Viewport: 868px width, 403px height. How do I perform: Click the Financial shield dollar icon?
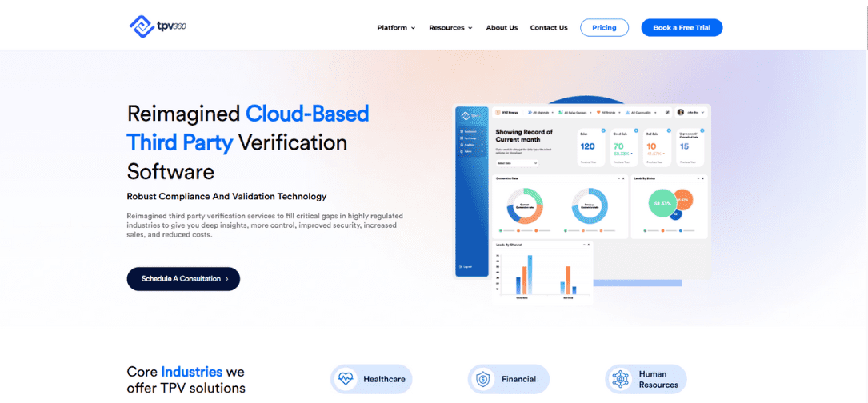click(x=483, y=379)
